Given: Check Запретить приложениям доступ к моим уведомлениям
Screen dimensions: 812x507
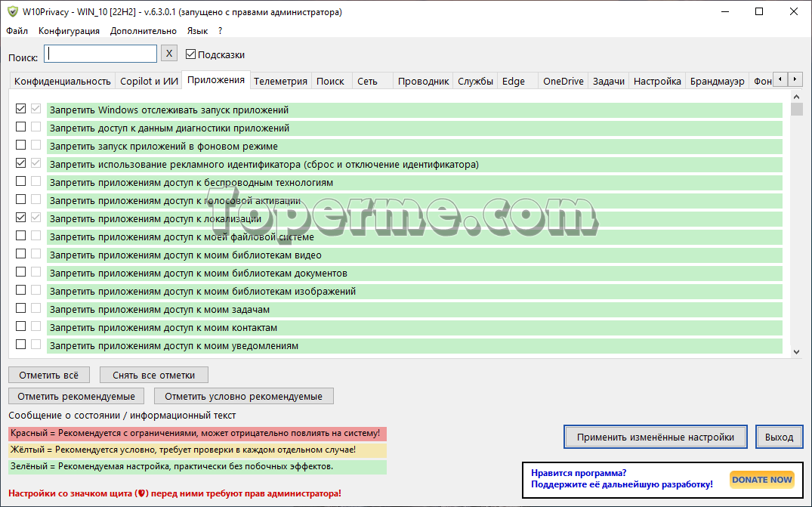Looking at the screenshot, I should coord(20,345).
